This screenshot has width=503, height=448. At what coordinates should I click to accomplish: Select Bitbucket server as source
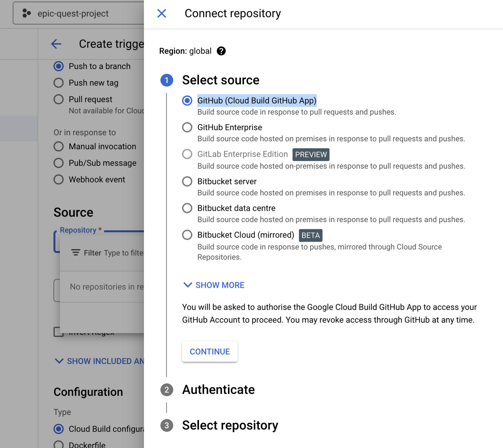pyautogui.click(x=187, y=181)
